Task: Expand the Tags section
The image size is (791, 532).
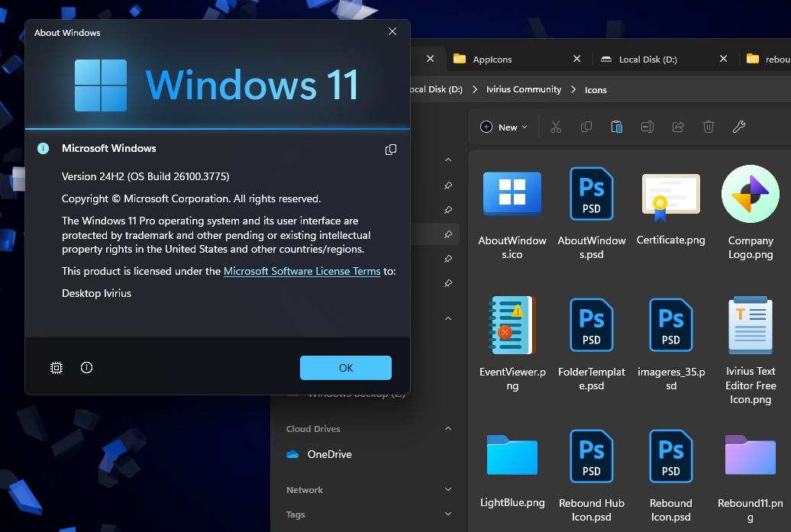Action: click(x=448, y=514)
